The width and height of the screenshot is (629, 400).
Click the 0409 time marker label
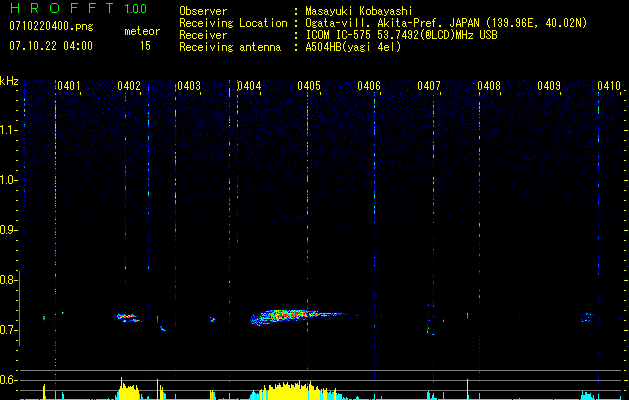[549, 86]
